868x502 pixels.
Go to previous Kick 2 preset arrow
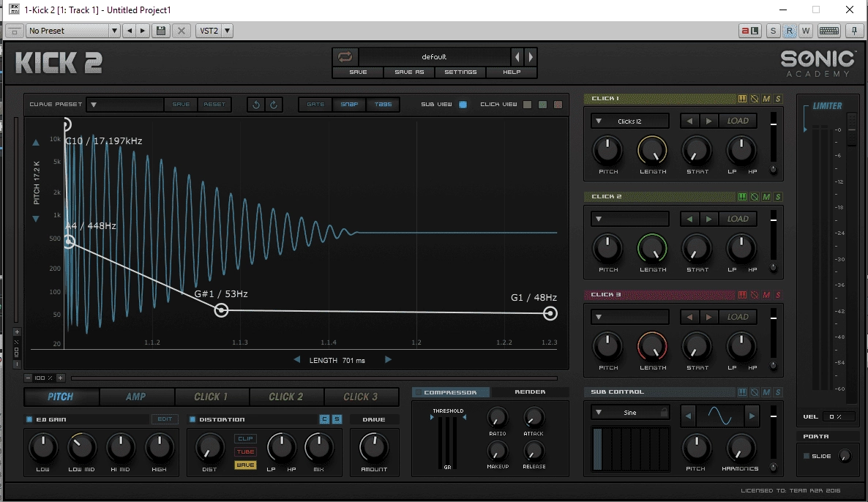pyautogui.click(x=517, y=56)
